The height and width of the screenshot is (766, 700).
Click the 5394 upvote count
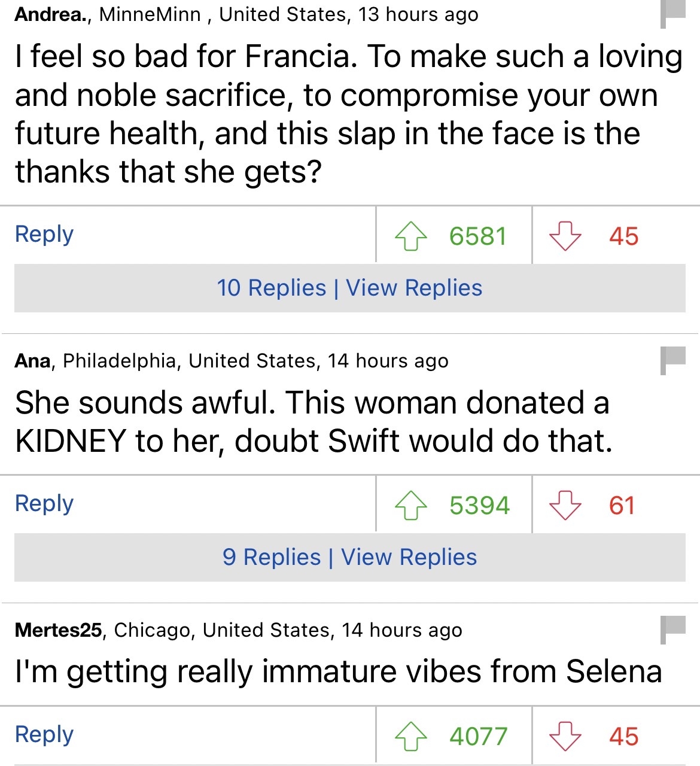point(479,506)
